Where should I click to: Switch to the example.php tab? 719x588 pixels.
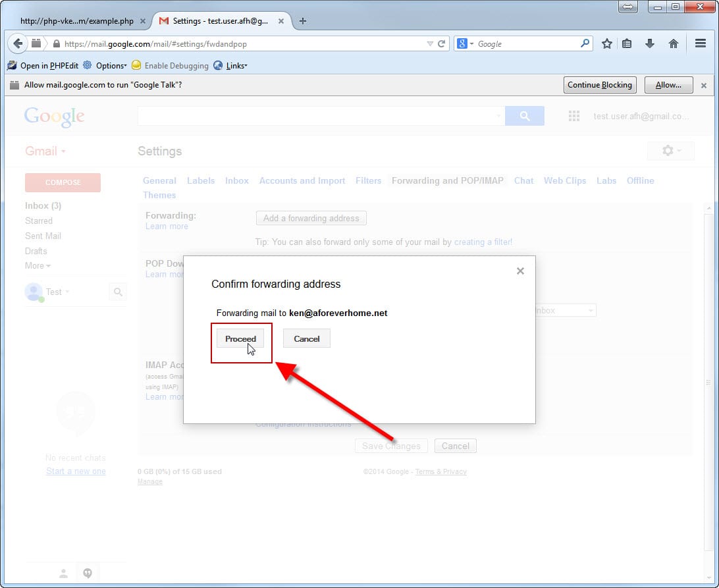76,21
